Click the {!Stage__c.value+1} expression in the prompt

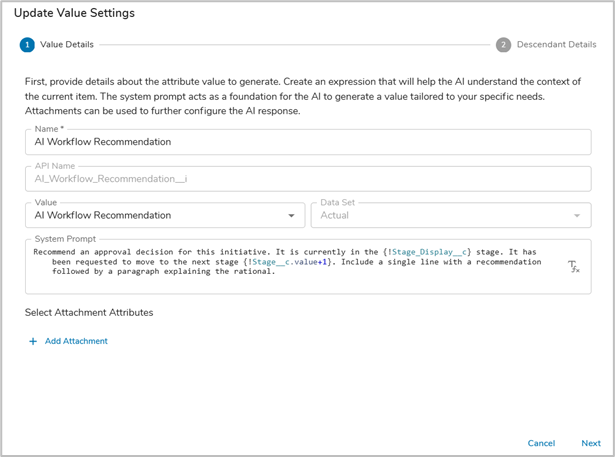(297, 262)
